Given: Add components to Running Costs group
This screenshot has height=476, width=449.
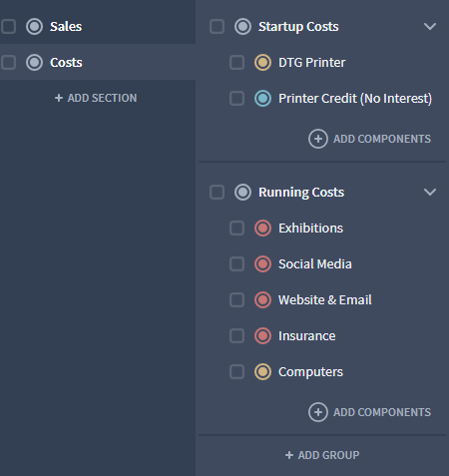Looking at the screenshot, I should click(369, 412).
